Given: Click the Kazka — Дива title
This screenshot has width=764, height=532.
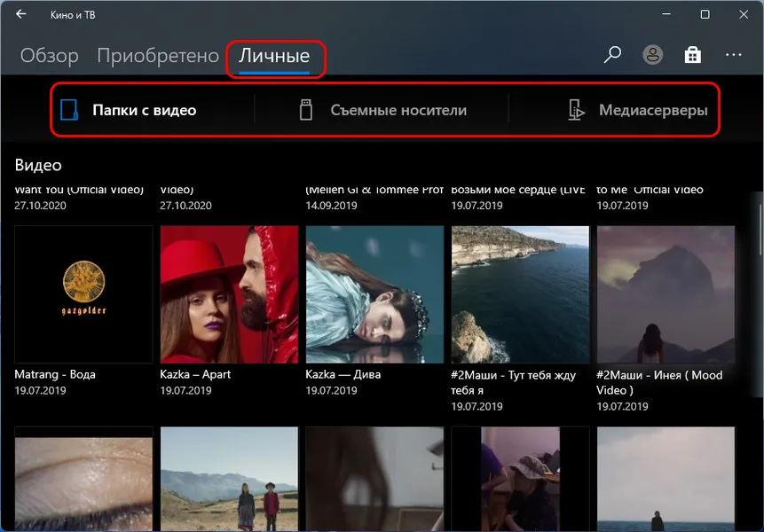Looking at the screenshot, I should pyautogui.click(x=343, y=374).
